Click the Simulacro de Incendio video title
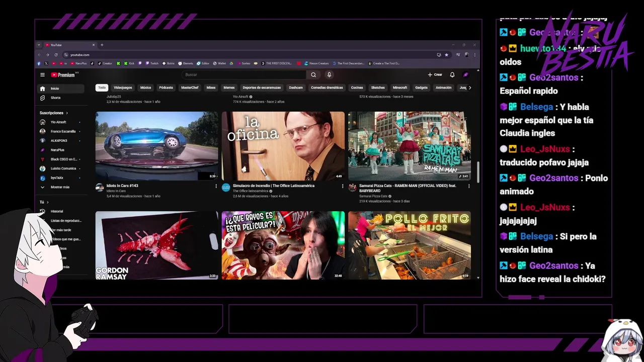This screenshot has width=644, height=362. coord(274,186)
